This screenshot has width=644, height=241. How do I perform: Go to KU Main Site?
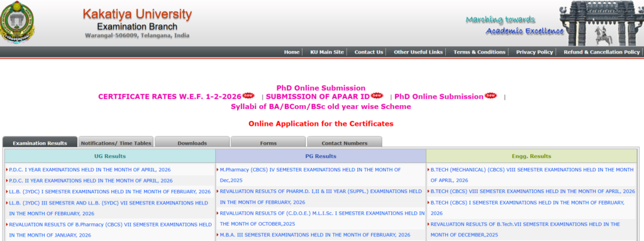tap(327, 52)
